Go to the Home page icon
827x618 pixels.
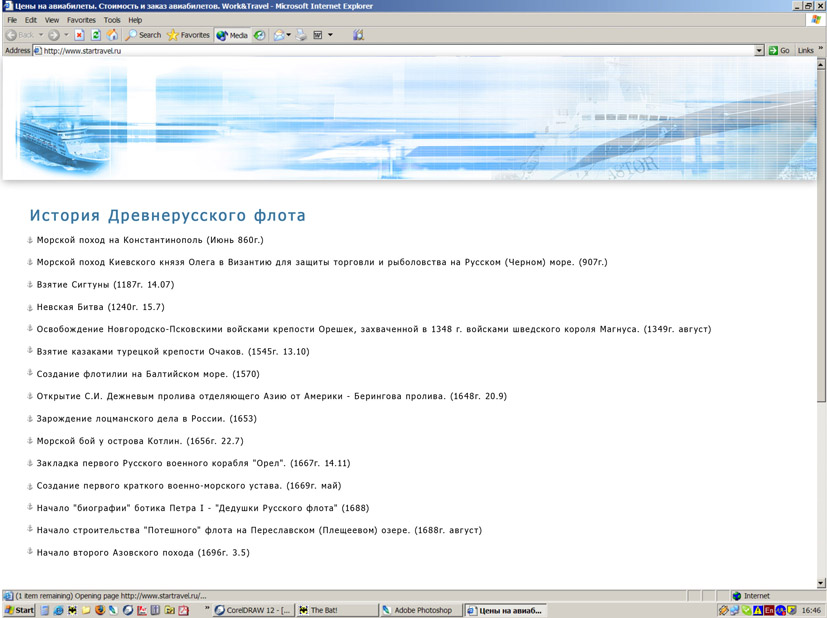pos(112,35)
